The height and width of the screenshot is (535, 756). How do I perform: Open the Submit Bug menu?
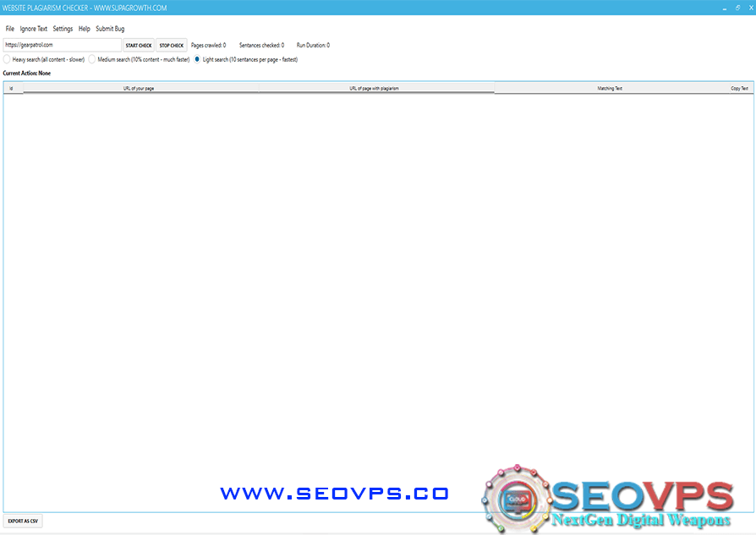pyautogui.click(x=110, y=29)
